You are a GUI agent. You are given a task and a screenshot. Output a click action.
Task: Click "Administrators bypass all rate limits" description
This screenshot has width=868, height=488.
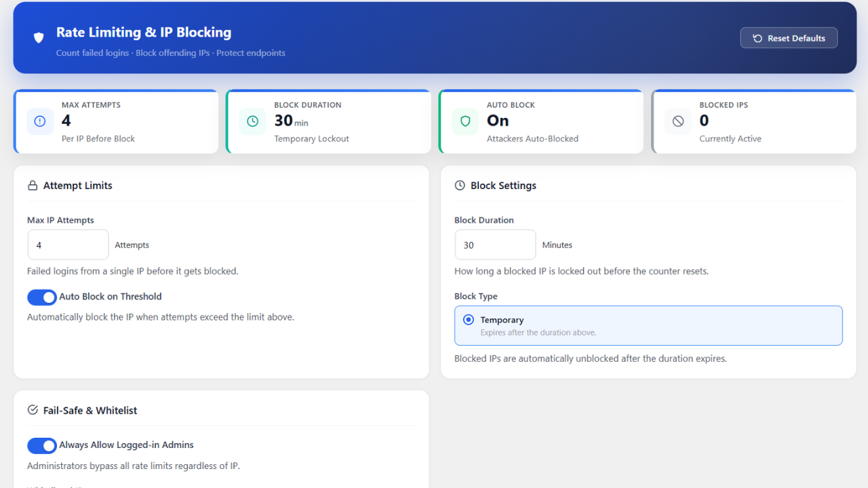click(x=134, y=466)
